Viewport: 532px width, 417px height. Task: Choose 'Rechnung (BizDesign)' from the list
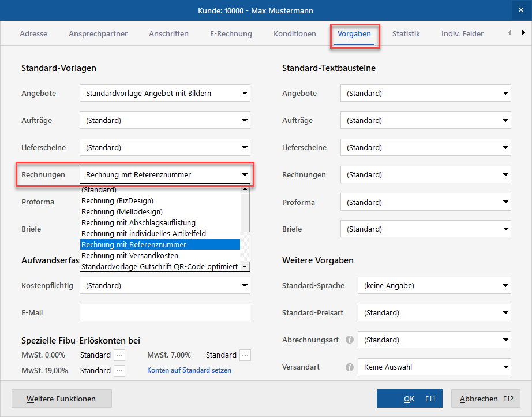(117, 201)
